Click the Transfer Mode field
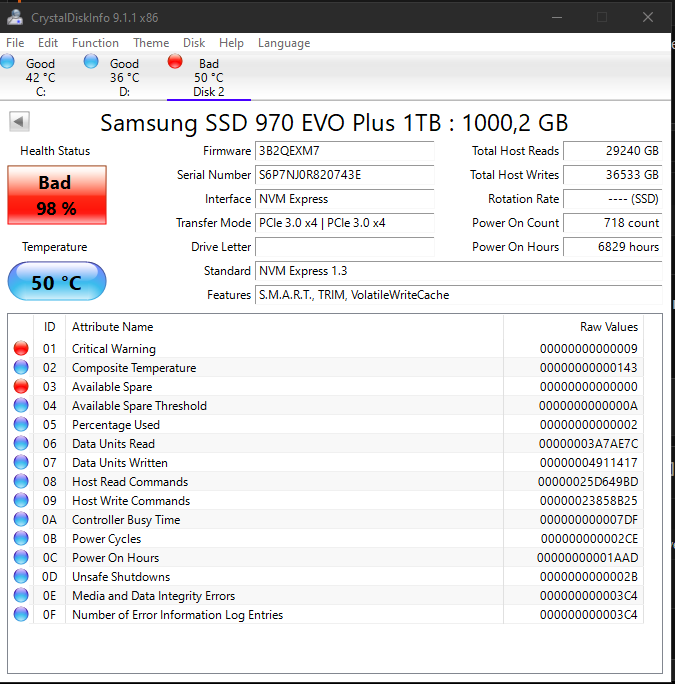Image resolution: width=675 pixels, height=684 pixels. pos(344,223)
